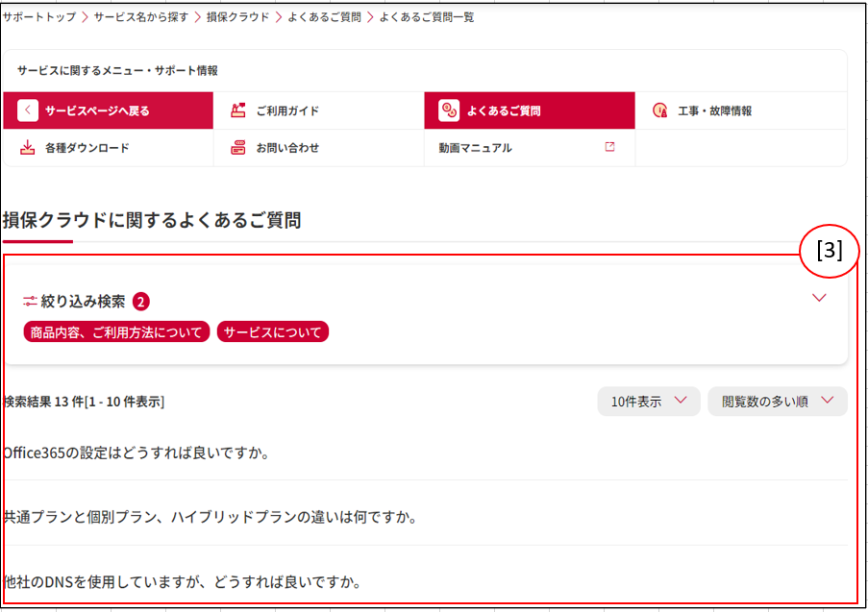Open the 他社のDNS question

tap(183, 582)
